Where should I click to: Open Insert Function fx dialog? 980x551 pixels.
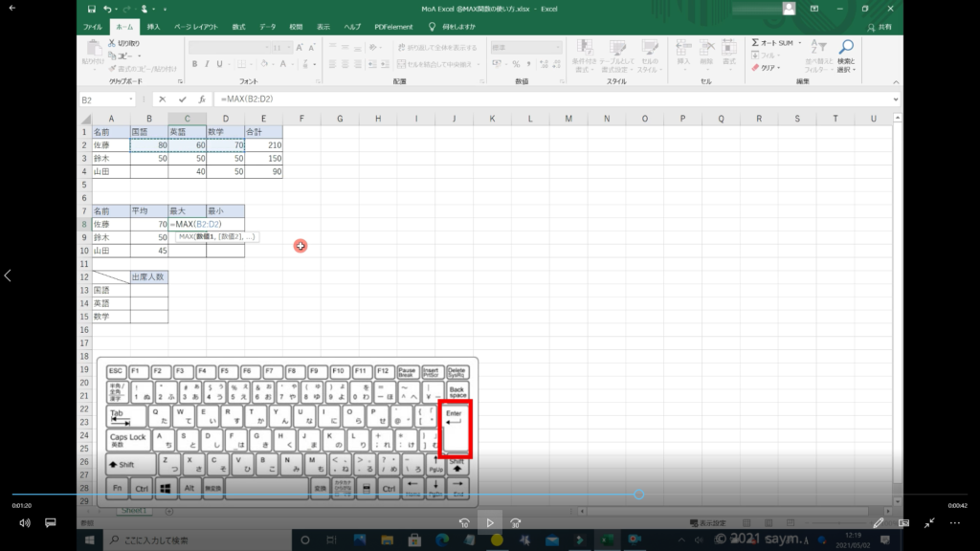(x=201, y=99)
